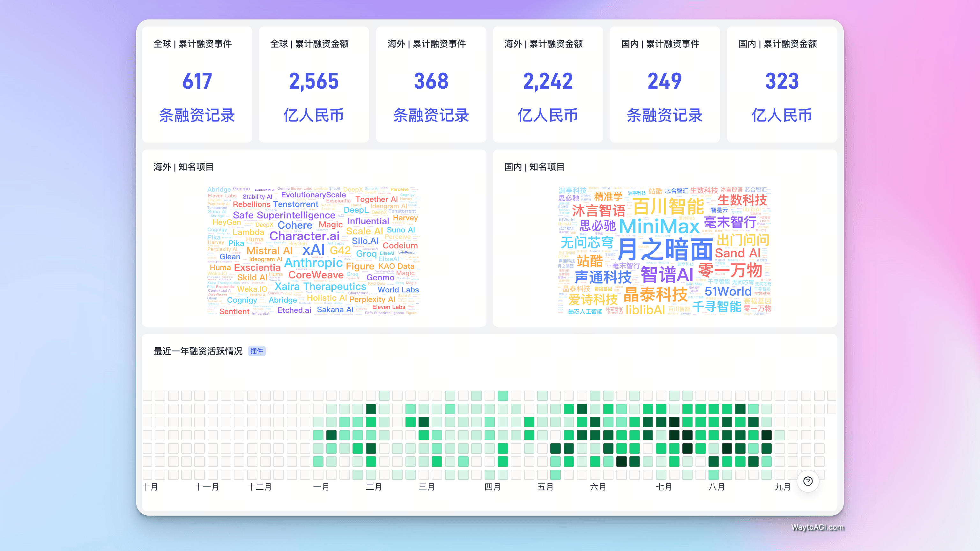Viewport: 980px width, 551px height.
Task: Click MiniMax in the domestic word cloud
Action: point(659,226)
